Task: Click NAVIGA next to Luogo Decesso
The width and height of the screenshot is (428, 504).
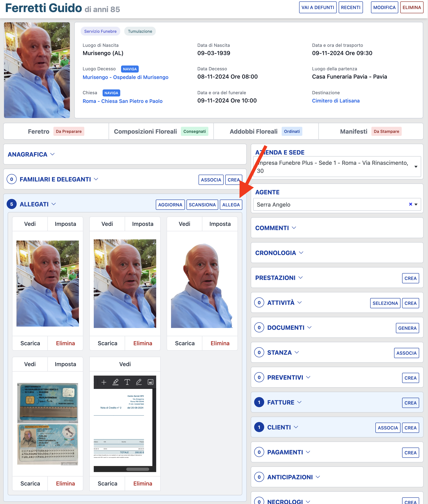Action: (x=129, y=69)
